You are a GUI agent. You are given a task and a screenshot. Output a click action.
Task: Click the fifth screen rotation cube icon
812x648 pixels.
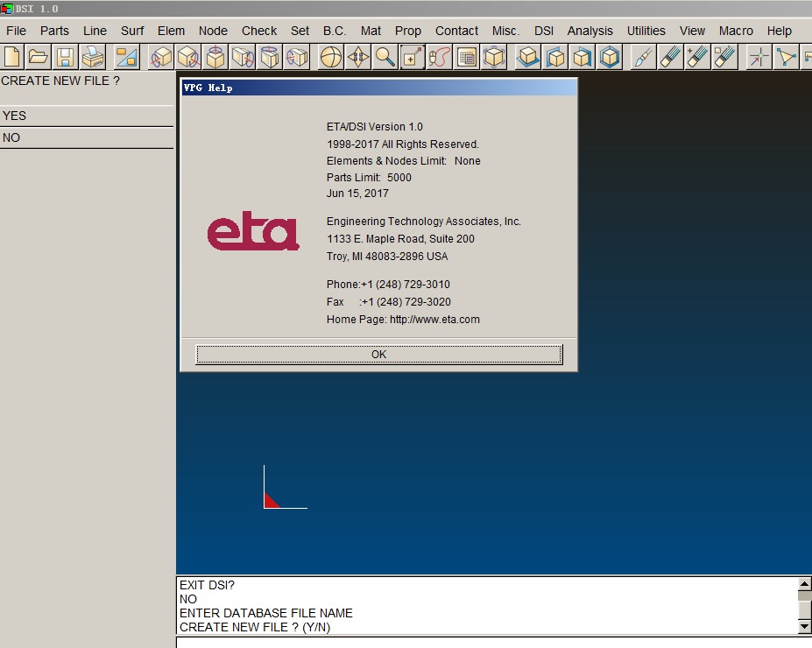(269, 57)
